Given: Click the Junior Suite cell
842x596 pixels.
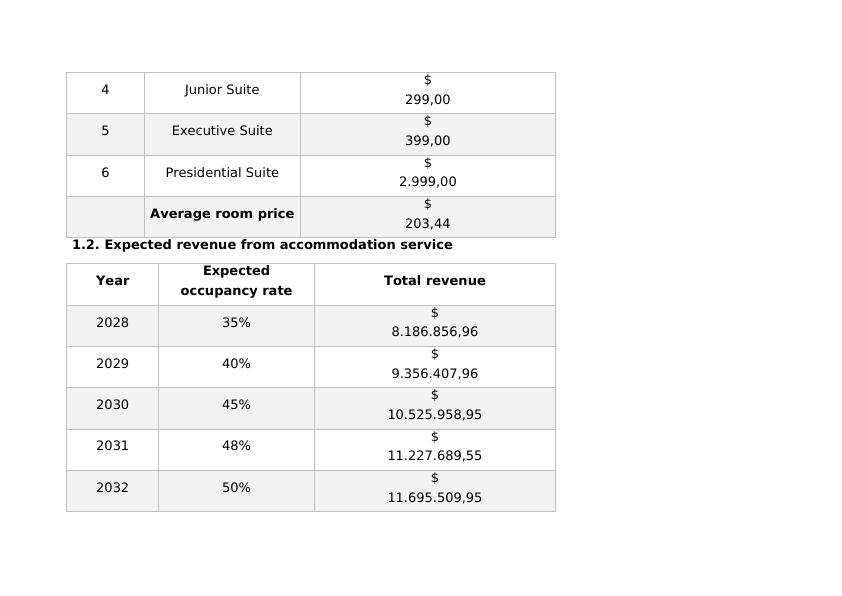Looking at the screenshot, I should tap(222, 90).
